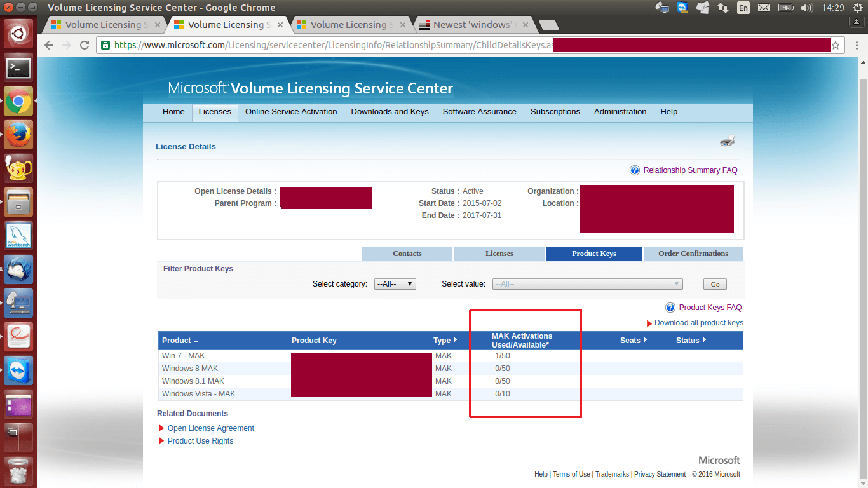Screen dimensions: 868x488
Task: Launch MySQL Workbench from the launcher
Action: [x=18, y=236]
